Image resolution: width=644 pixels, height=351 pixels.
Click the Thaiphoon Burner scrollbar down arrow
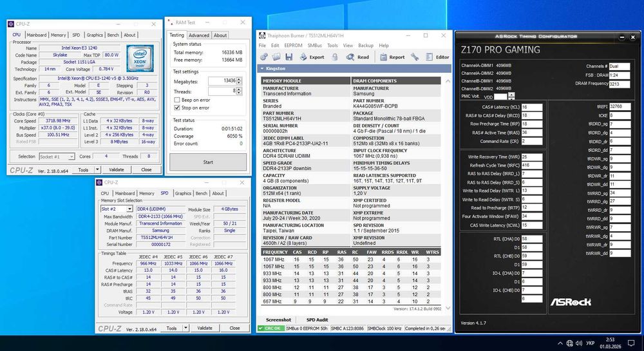pos(448,308)
